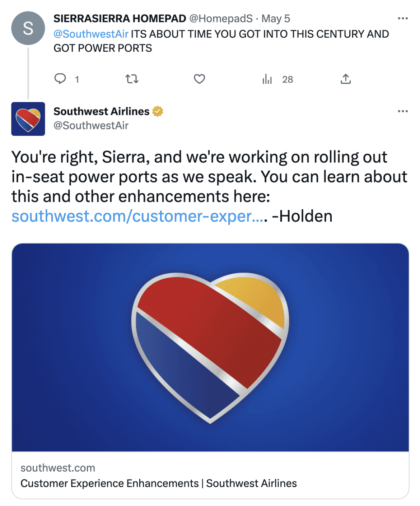The width and height of the screenshot is (420, 506).
Task: Click the share icon on Sierra's tweet
Action: [x=346, y=80]
